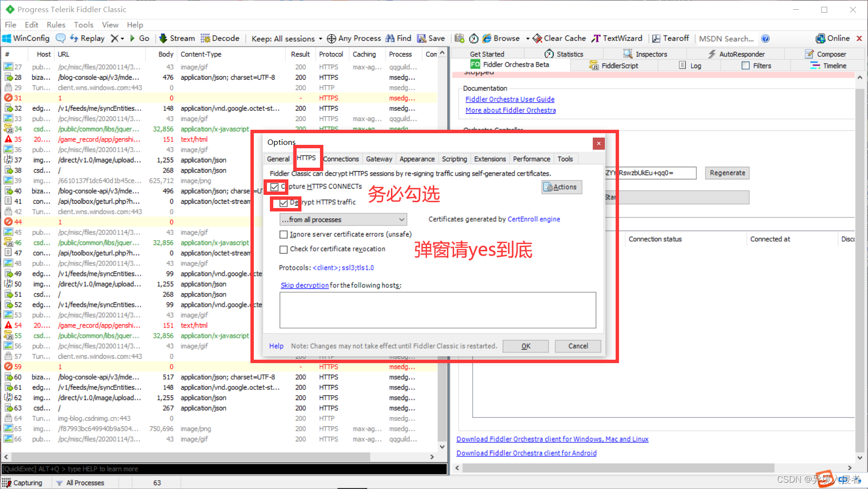The height and width of the screenshot is (489, 868).
Task: Click the blue help icon
Action: [x=765, y=38]
